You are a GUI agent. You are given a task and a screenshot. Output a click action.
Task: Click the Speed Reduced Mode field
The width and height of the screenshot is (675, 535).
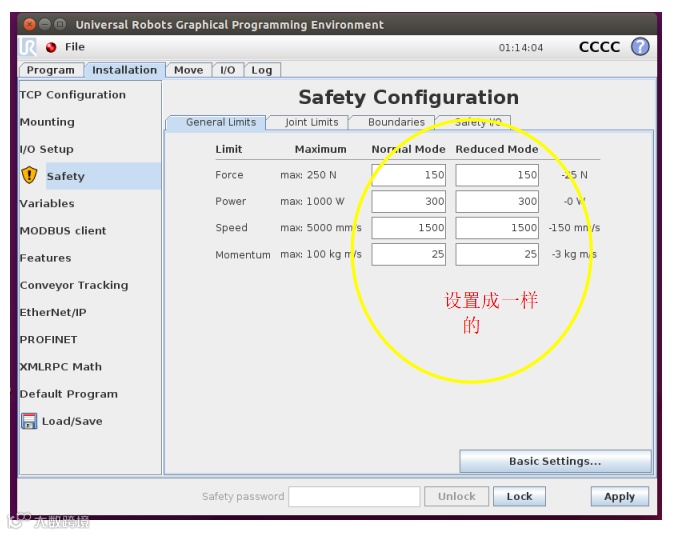[497, 228]
